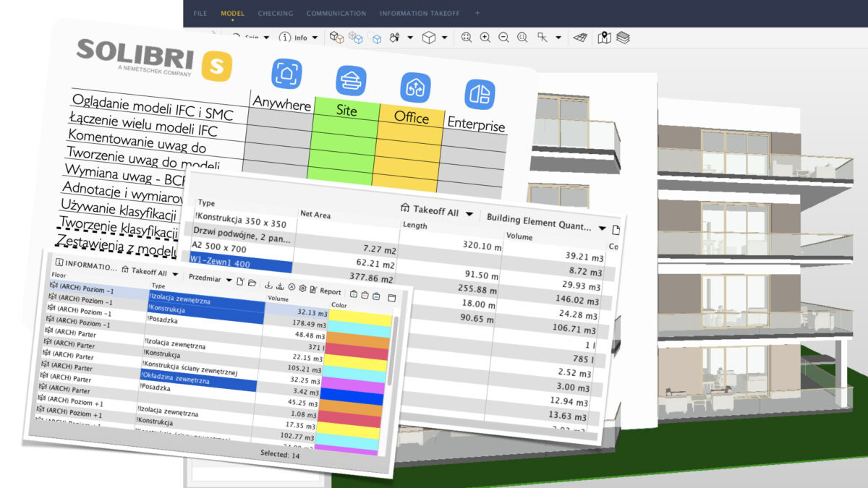Screen dimensions: 868x488
Task: Zoom in with the plus magnifier
Action: coord(485,38)
